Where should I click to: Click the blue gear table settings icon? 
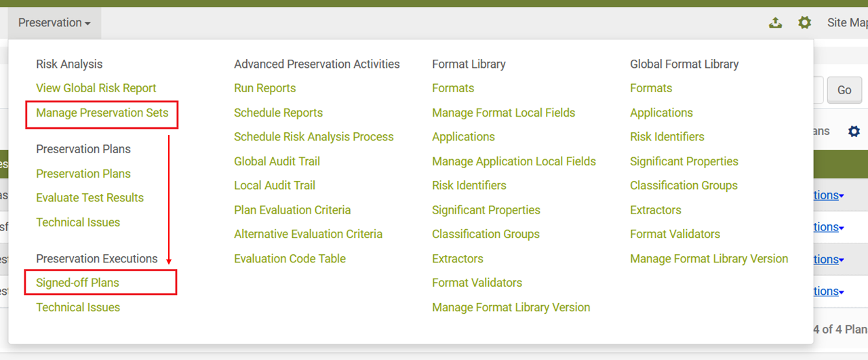pos(854,132)
